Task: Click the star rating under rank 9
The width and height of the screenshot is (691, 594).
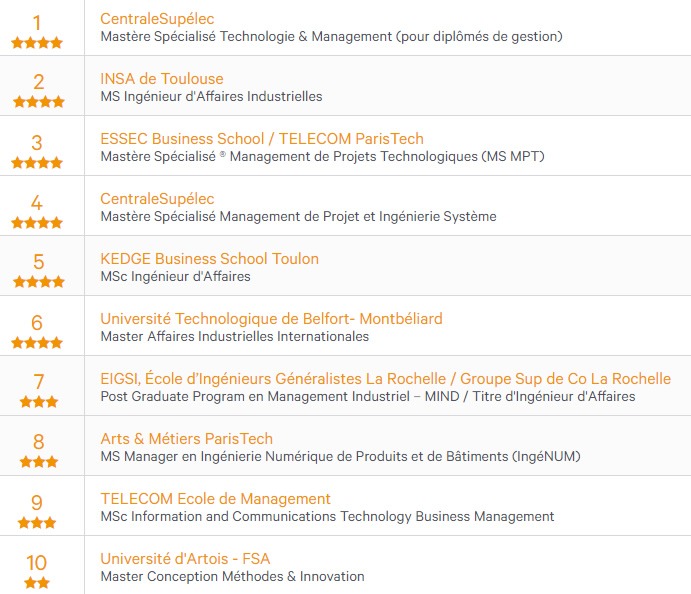Action: [37, 523]
